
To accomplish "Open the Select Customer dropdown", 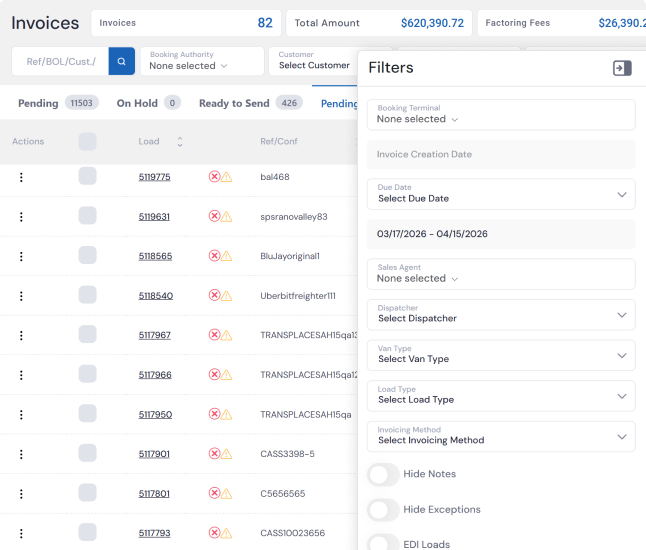I will tap(314, 61).
